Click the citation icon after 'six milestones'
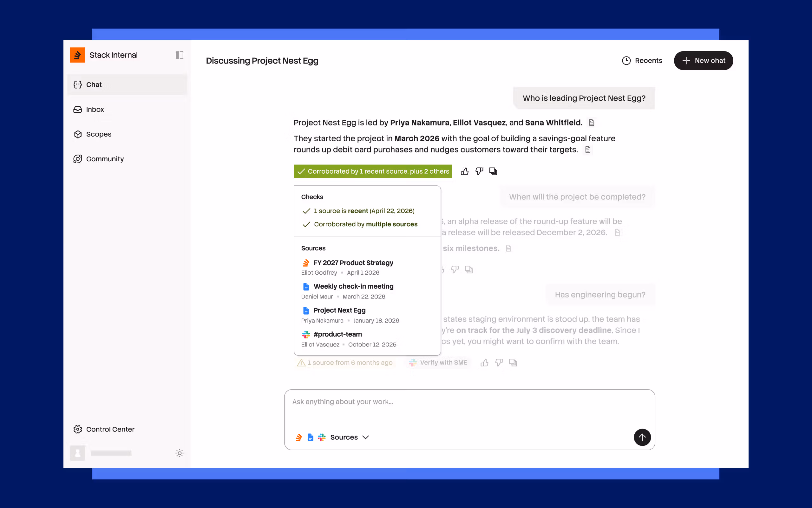812x508 pixels. pos(509,249)
